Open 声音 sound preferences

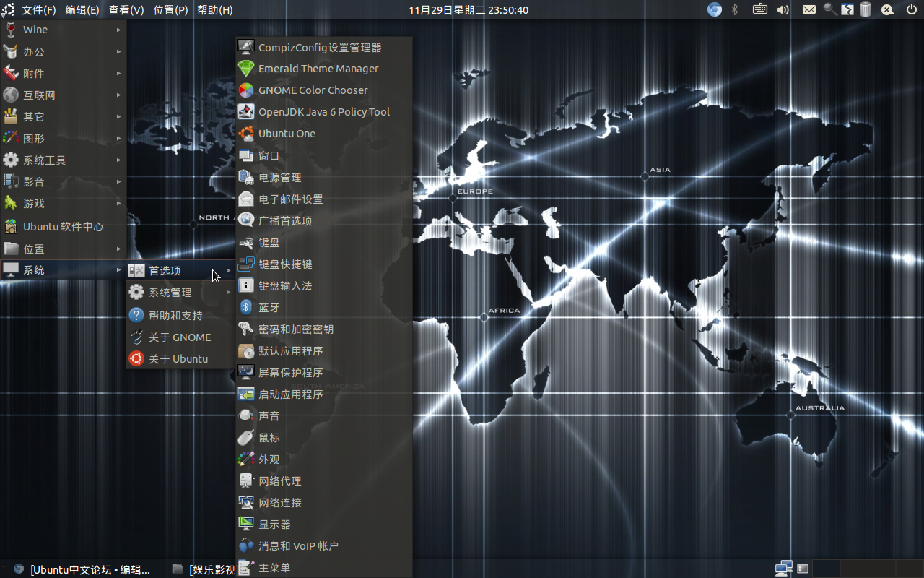tap(324, 415)
